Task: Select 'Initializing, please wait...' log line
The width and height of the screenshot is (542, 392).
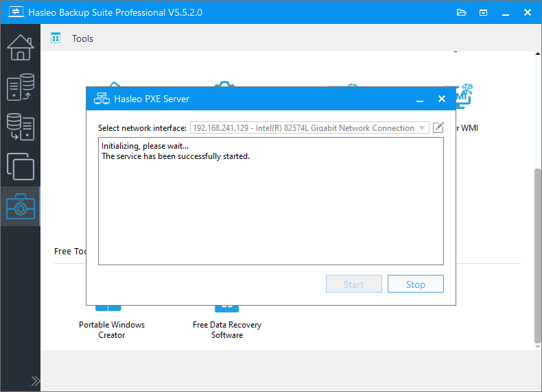Action: [x=145, y=146]
